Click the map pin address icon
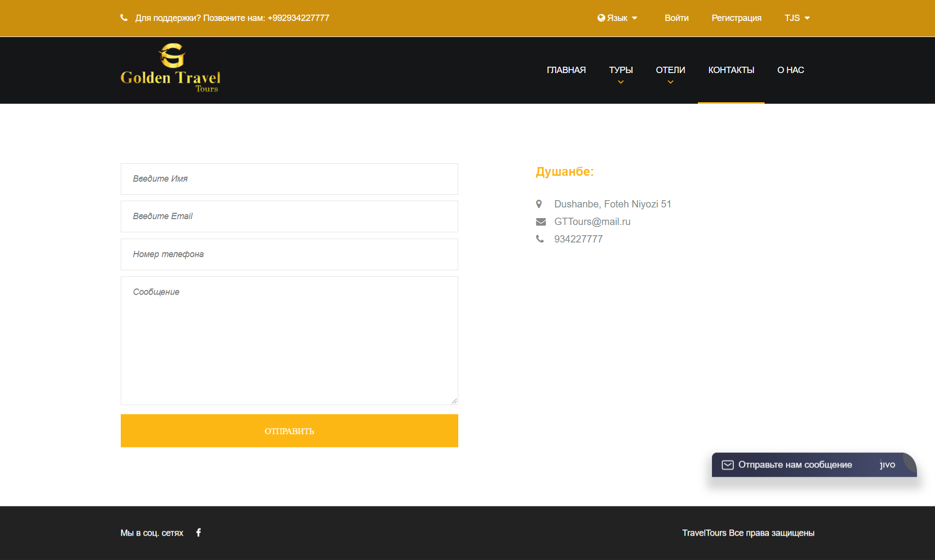 [539, 204]
